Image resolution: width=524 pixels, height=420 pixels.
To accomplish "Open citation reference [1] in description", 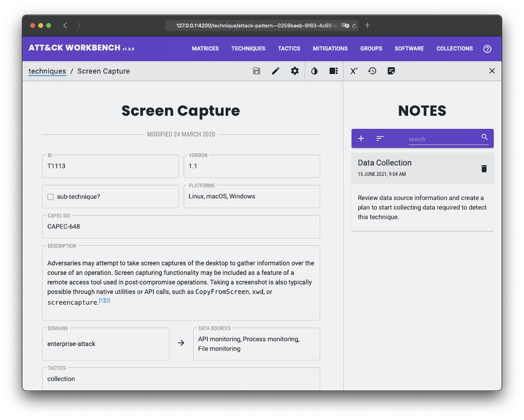I will tap(101, 301).
